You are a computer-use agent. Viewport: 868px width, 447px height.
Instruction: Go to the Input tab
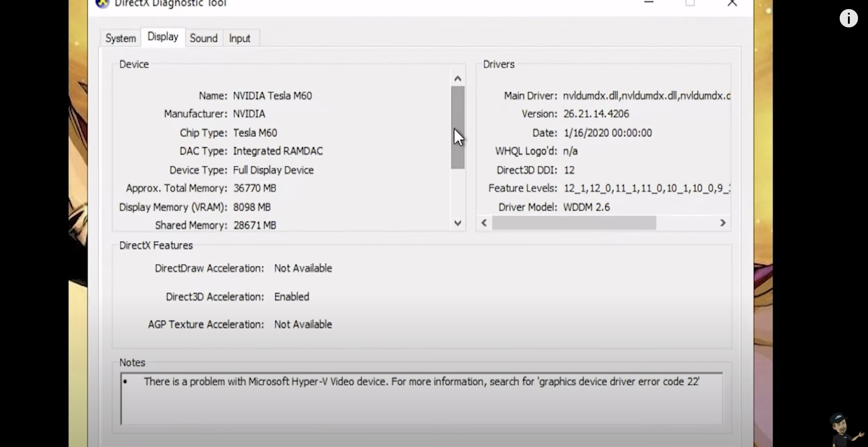pyautogui.click(x=239, y=38)
